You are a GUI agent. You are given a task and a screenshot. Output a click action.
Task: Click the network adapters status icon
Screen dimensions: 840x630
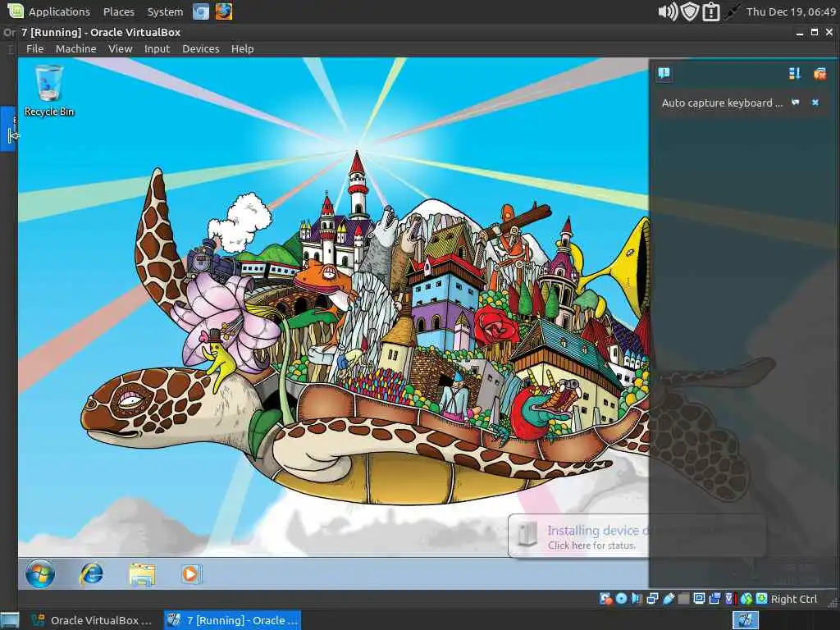[652, 599]
